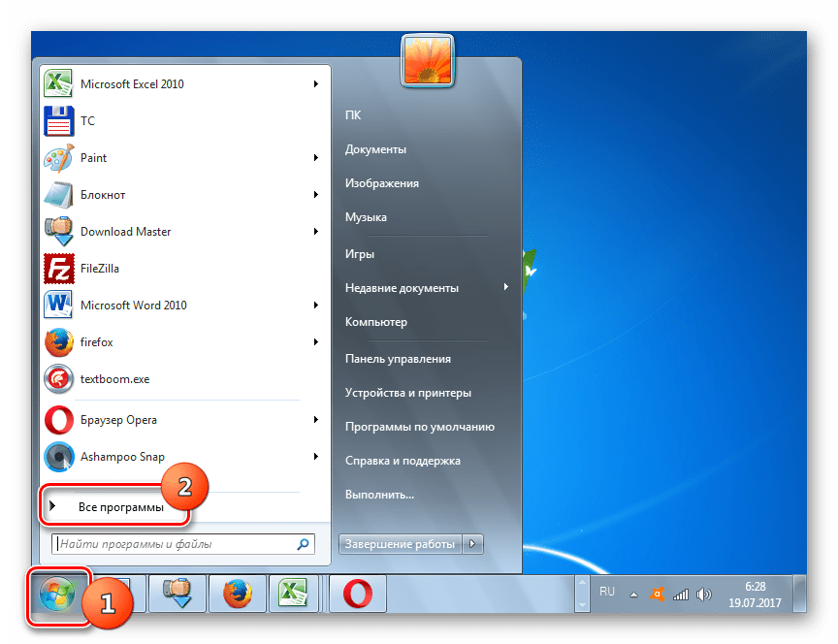Launch textboom.exe icon
The width and height of the screenshot is (838, 644).
58,379
